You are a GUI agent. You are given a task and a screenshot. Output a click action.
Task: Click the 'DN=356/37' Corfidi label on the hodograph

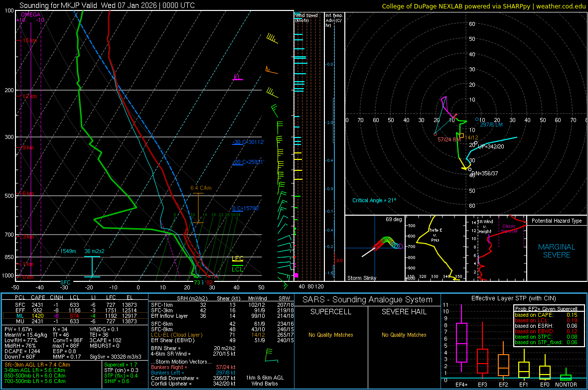pos(484,173)
